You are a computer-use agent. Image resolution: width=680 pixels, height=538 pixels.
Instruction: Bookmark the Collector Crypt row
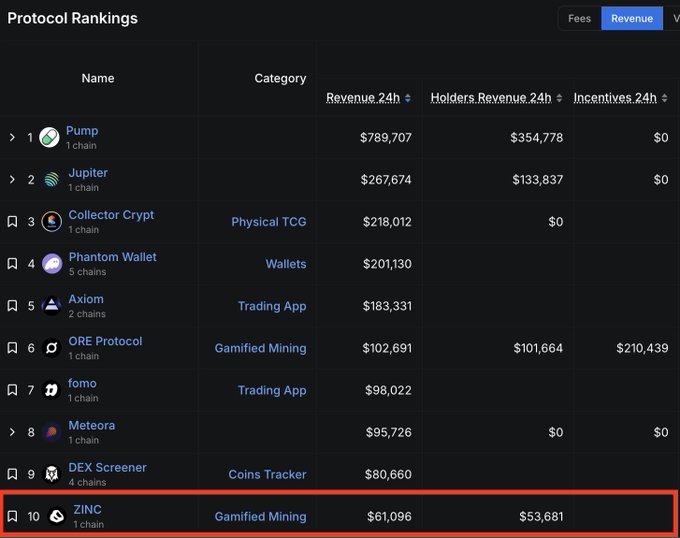(12, 222)
